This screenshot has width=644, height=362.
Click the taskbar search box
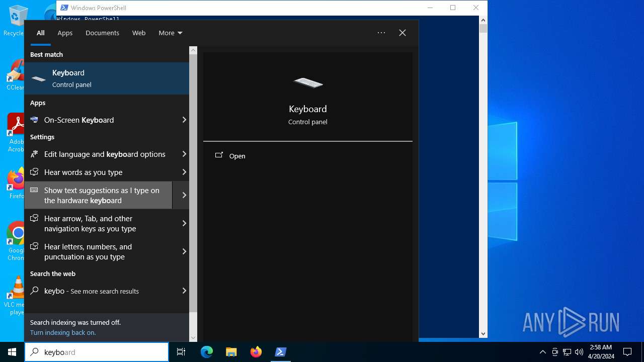pyautogui.click(x=97, y=352)
